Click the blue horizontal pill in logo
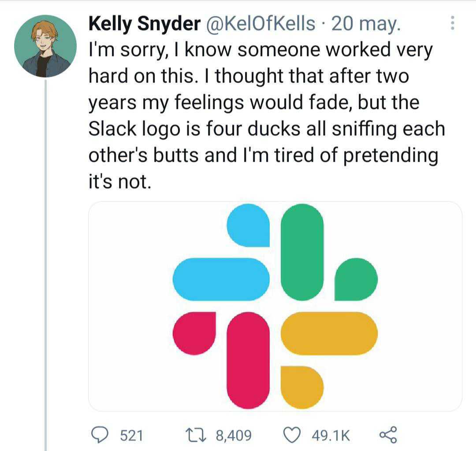This screenshot has width=476, height=451. 221,279
